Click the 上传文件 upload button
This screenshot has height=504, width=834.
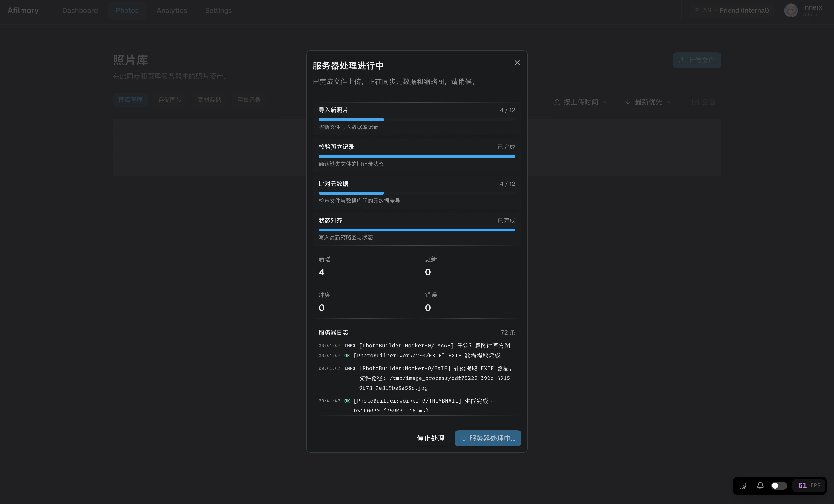[697, 60]
